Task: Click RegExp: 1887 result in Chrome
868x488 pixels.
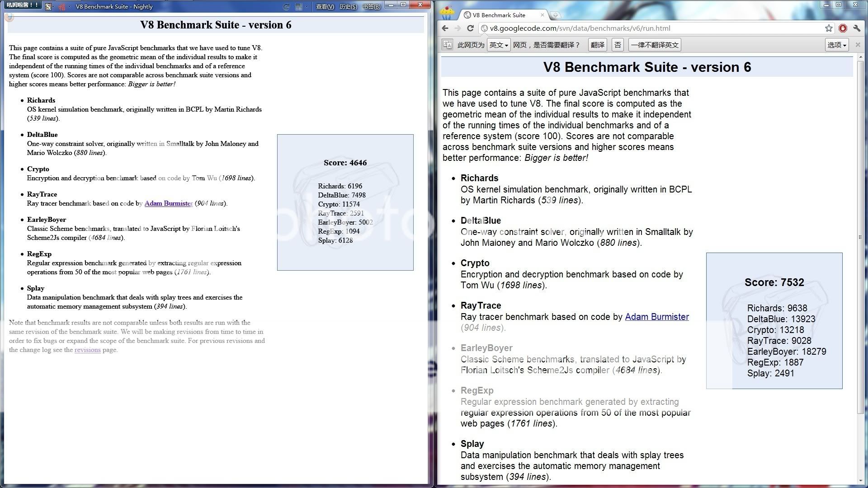Action: pyautogui.click(x=775, y=362)
